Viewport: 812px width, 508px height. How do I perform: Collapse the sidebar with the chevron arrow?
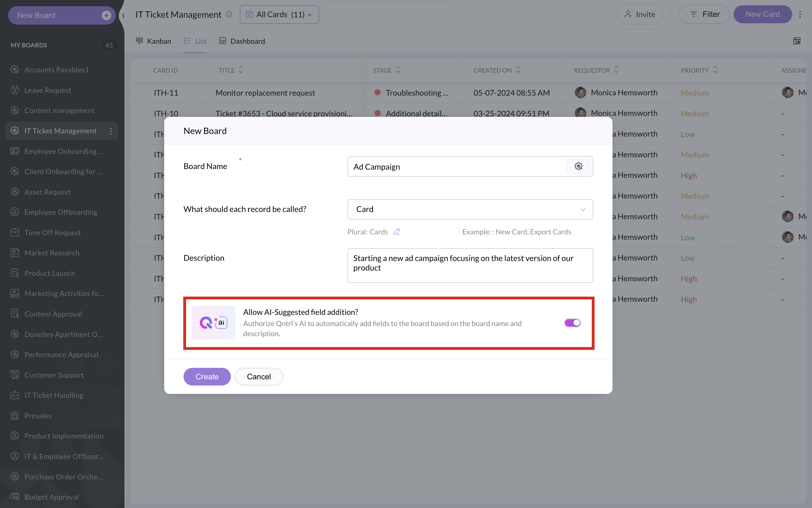124,15
